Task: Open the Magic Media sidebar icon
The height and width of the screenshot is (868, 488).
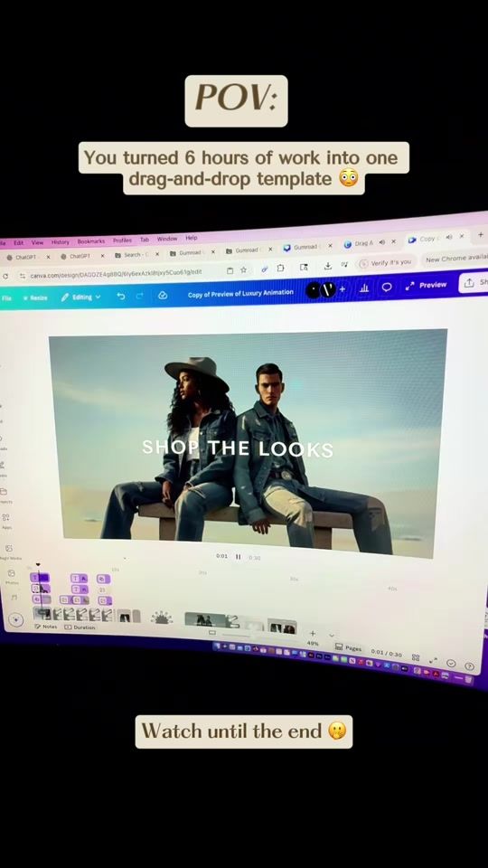Action: pyautogui.click(x=8, y=548)
